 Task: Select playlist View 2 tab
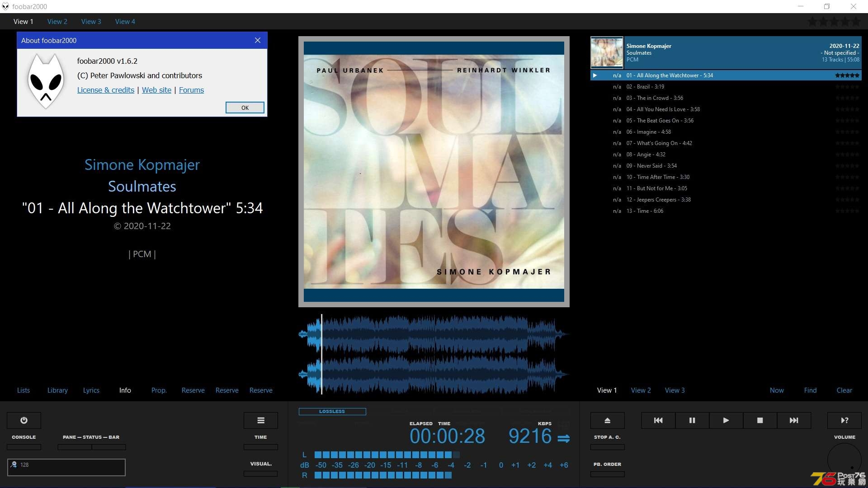tap(641, 390)
